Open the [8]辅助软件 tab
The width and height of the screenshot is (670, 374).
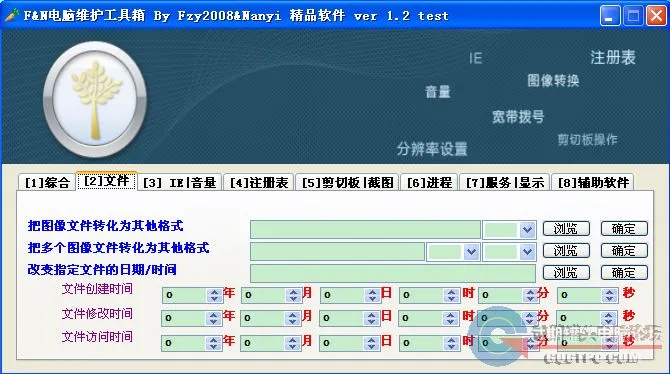point(593,183)
